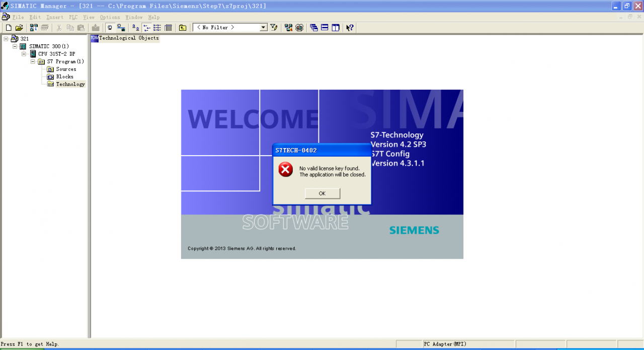
Task: Arrange windows horizontally via the toolbar icon
Action: (325, 28)
